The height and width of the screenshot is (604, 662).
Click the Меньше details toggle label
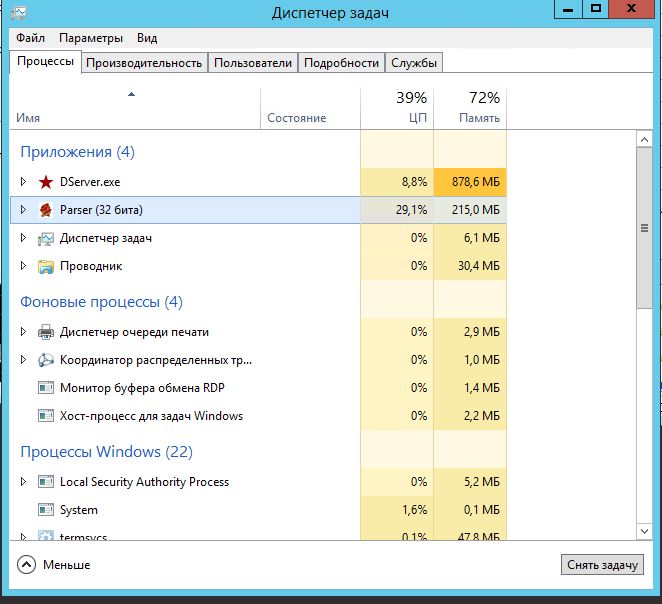(67, 565)
